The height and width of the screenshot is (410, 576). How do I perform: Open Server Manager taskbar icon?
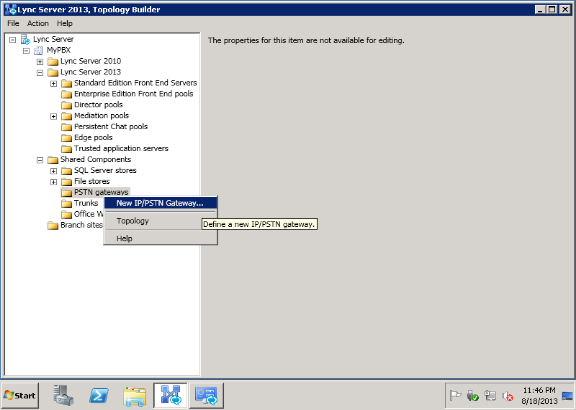tap(63, 395)
